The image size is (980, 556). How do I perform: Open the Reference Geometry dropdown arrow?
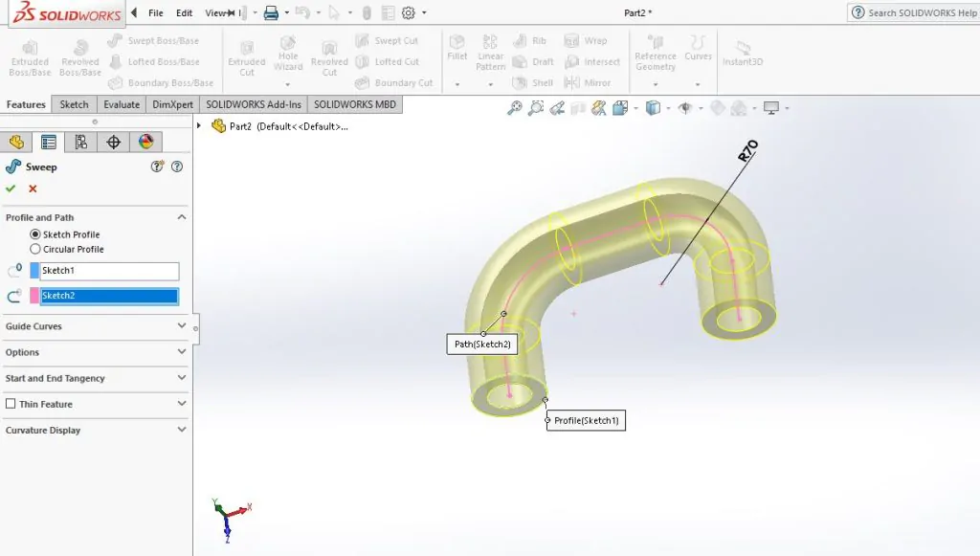[x=655, y=83]
